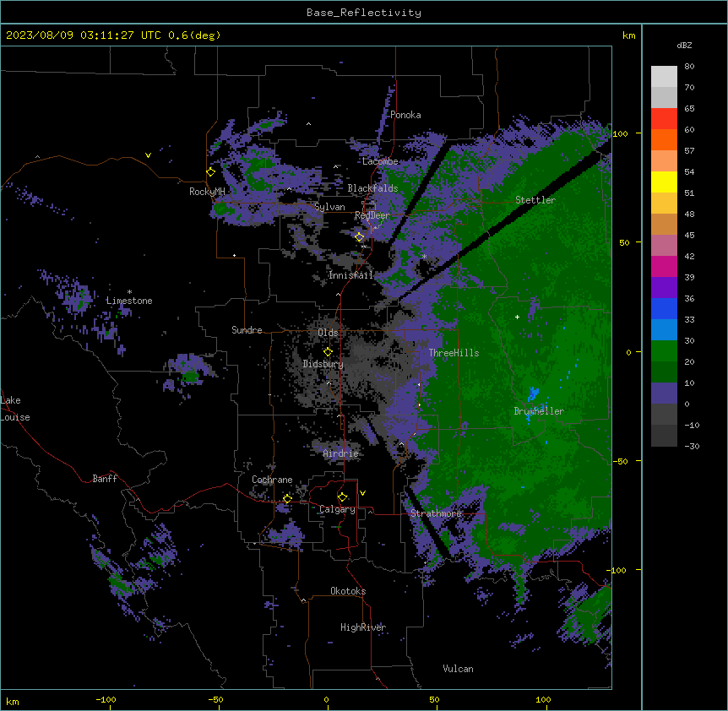
Task: Click the yellow diamond marker below RedDeer
Action: click(x=360, y=237)
